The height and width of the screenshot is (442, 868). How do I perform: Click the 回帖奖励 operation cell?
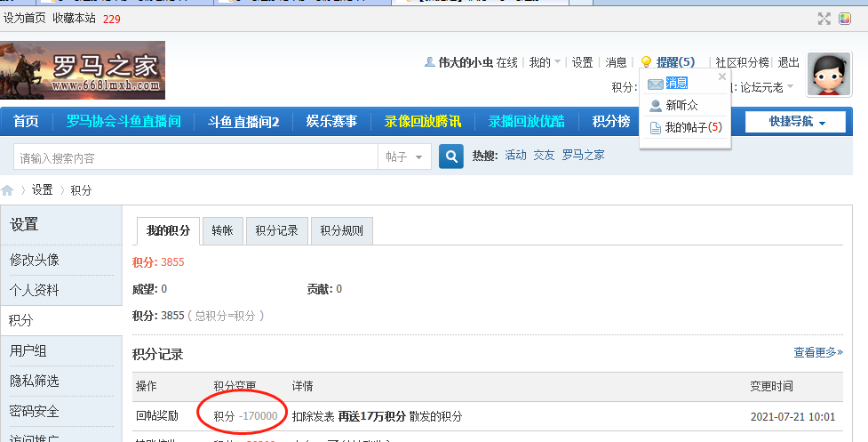tap(157, 416)
